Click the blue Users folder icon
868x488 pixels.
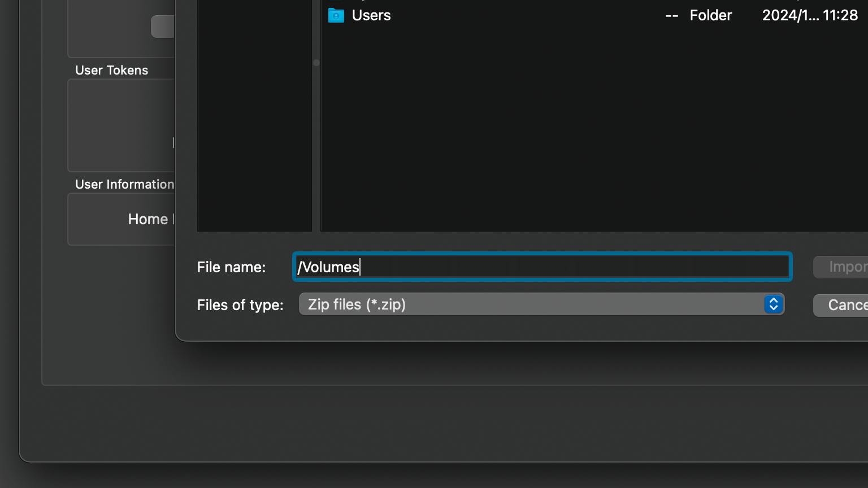click(336, 15)
